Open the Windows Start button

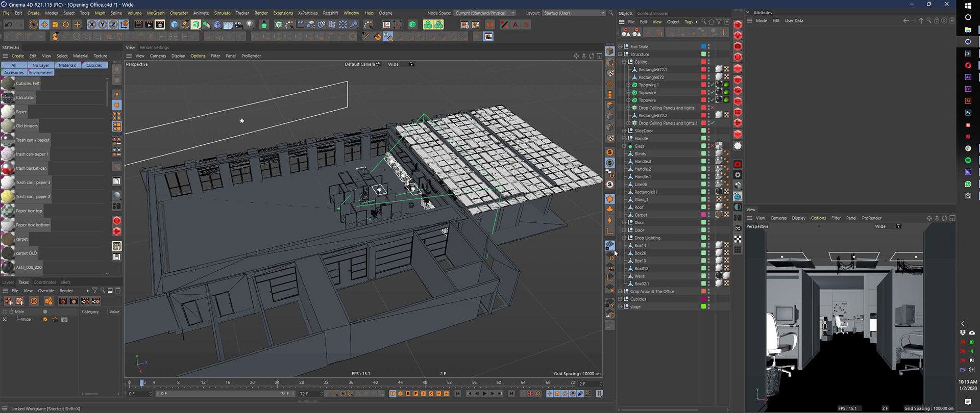point(968,6)
